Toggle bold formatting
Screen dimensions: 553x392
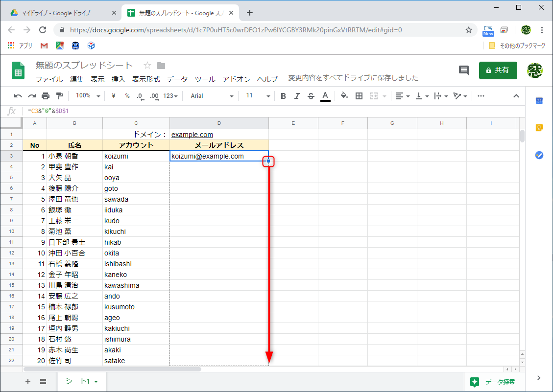(283, 96)
